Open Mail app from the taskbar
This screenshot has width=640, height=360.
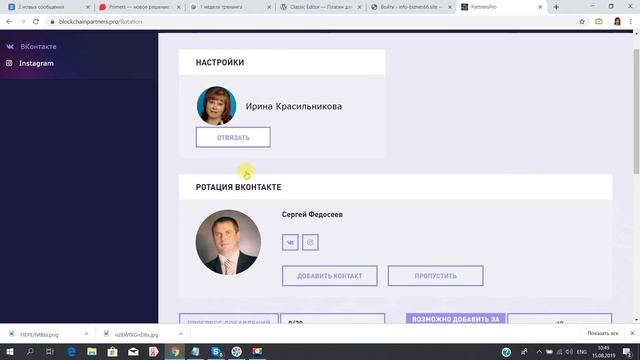(x=133, y=351)
